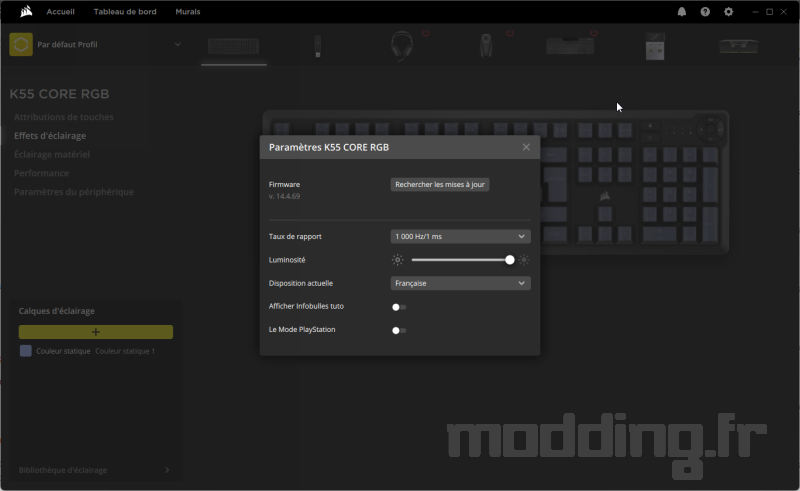Open the Disposition actuelle dropdown
This screenshot has height=491, width=800.
461,283
